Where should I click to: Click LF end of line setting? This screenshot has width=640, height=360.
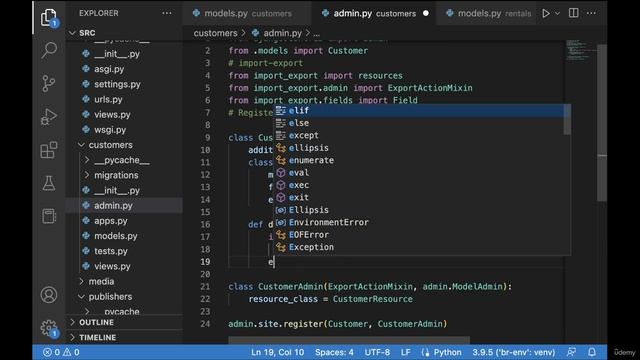405,352
